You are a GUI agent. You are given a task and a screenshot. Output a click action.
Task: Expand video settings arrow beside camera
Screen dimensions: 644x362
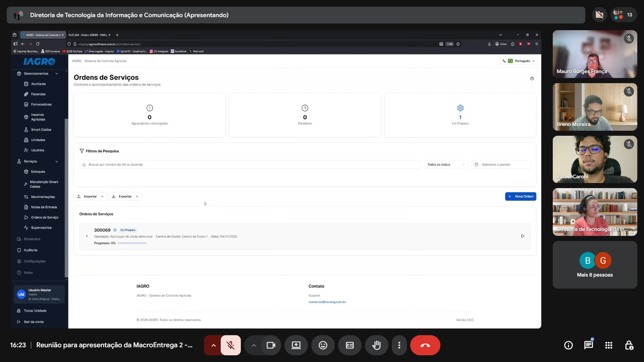coord(254,345)
